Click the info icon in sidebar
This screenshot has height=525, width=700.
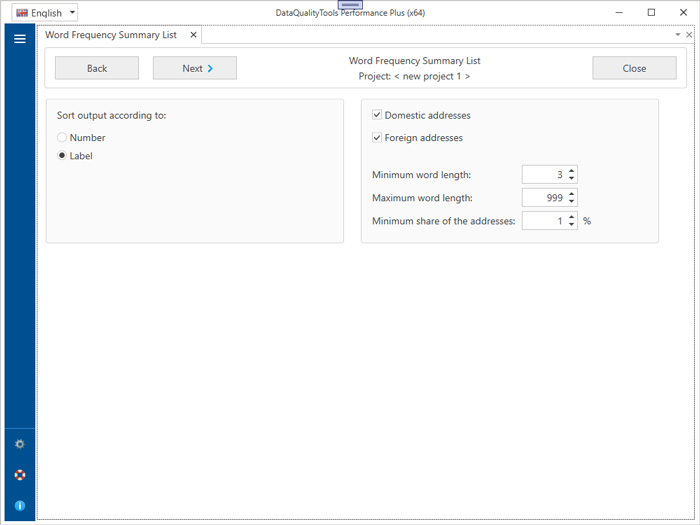point(19,506)
